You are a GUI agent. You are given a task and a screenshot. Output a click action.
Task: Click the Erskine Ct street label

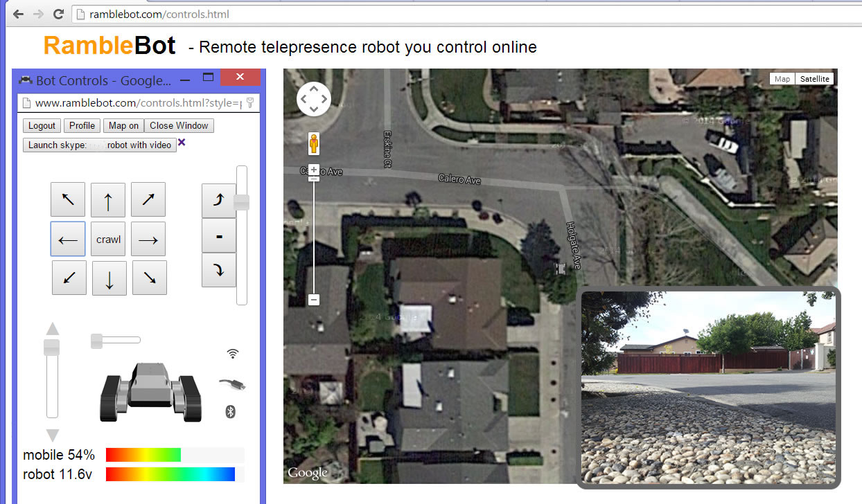coord(388,150)
